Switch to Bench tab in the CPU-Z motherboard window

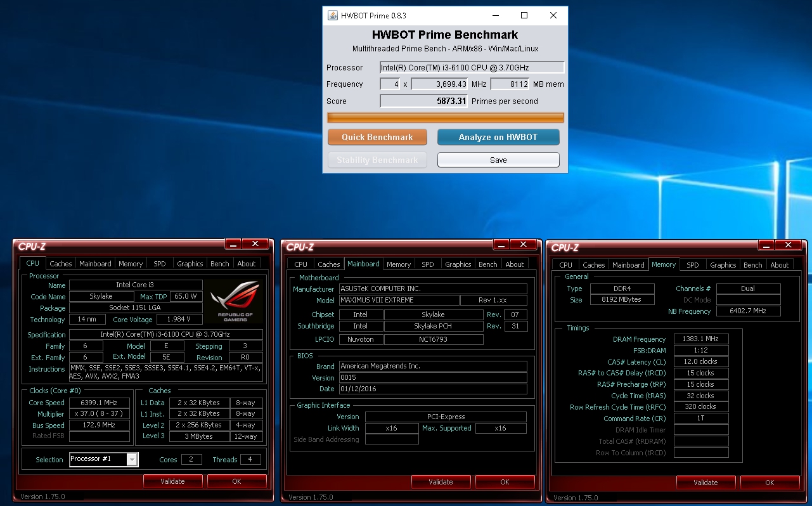tap(488, 264)
